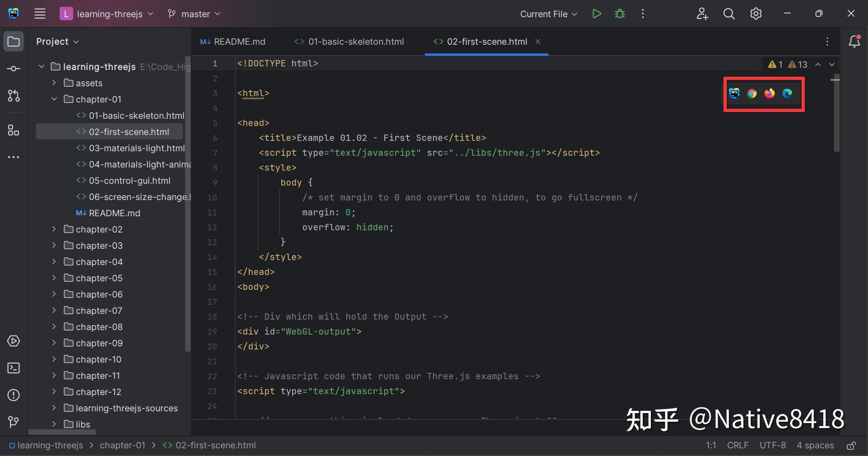868x456 pixels.
Task: Open the main hamburger menu
Action: tap(39, 14)
